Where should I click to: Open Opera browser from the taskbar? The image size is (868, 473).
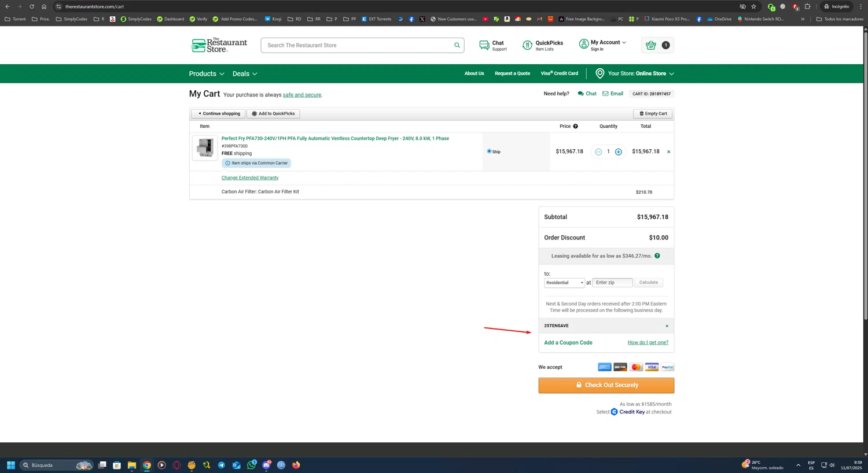point(177,465)
